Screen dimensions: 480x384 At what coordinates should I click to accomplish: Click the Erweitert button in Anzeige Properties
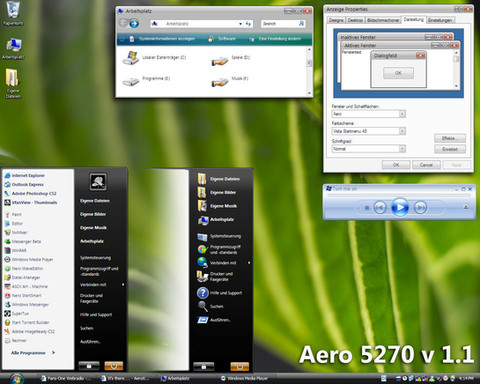(450, 149)
